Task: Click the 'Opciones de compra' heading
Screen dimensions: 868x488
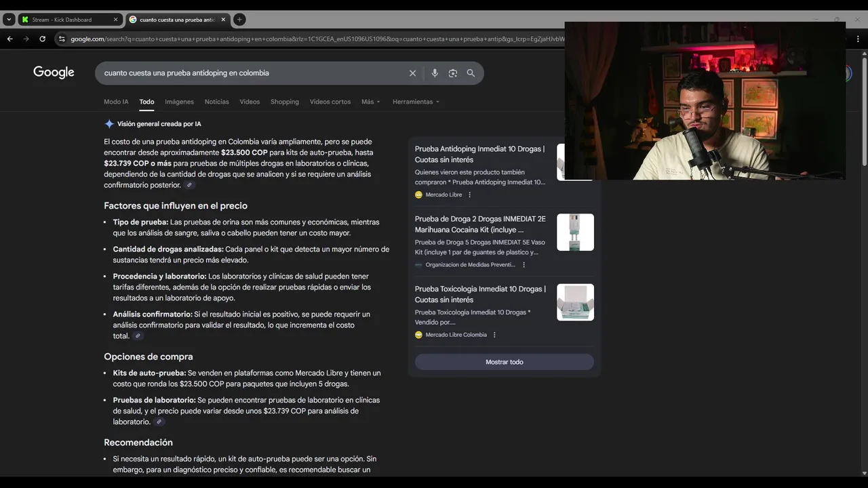Action: [x=149, y=357]
